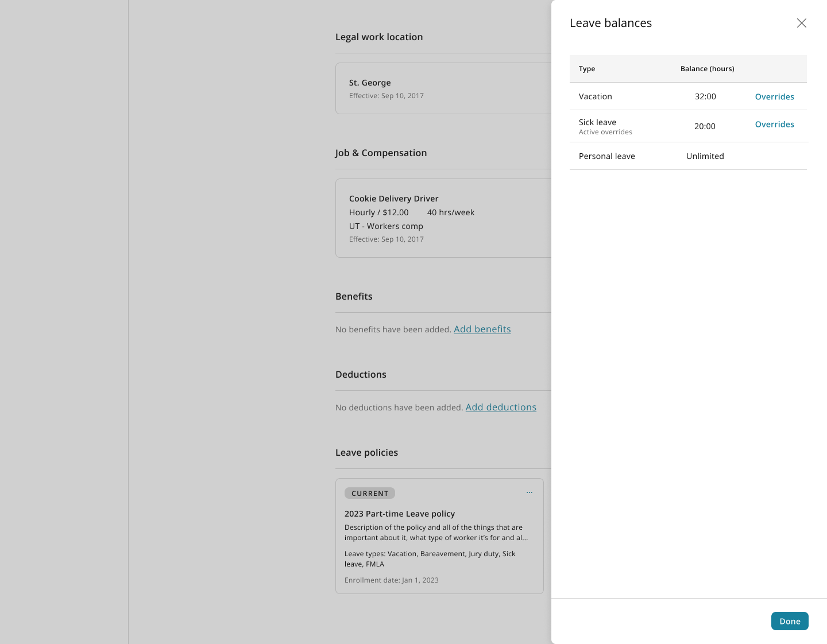Click the Type column header
This screenshot has width=827, height=644.
pyautogui.click(x=587, y=69)
